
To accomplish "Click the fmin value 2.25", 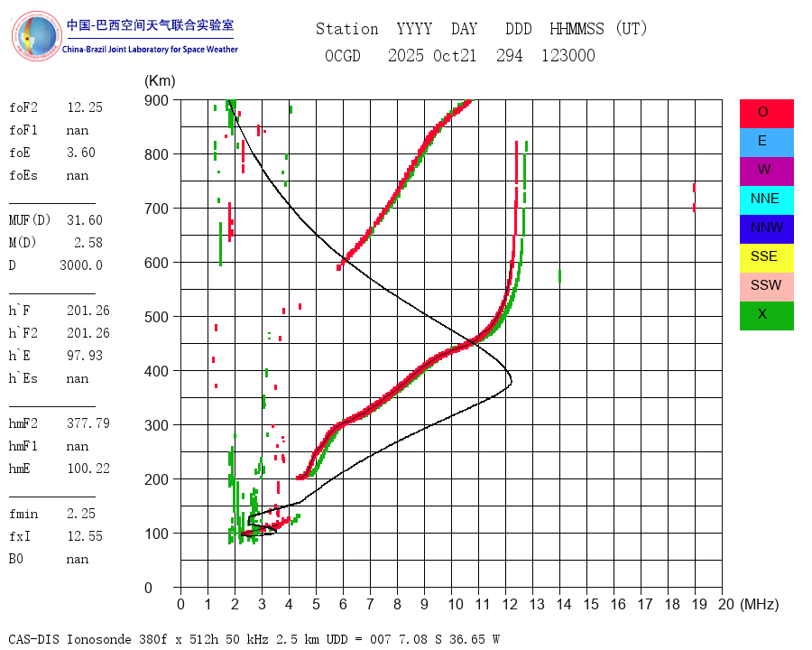I will (x=81, y=514).
